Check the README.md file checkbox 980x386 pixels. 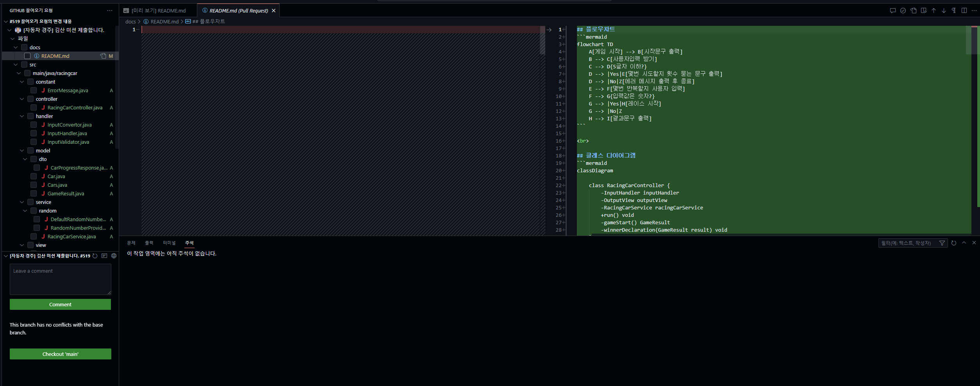point(27,56)
